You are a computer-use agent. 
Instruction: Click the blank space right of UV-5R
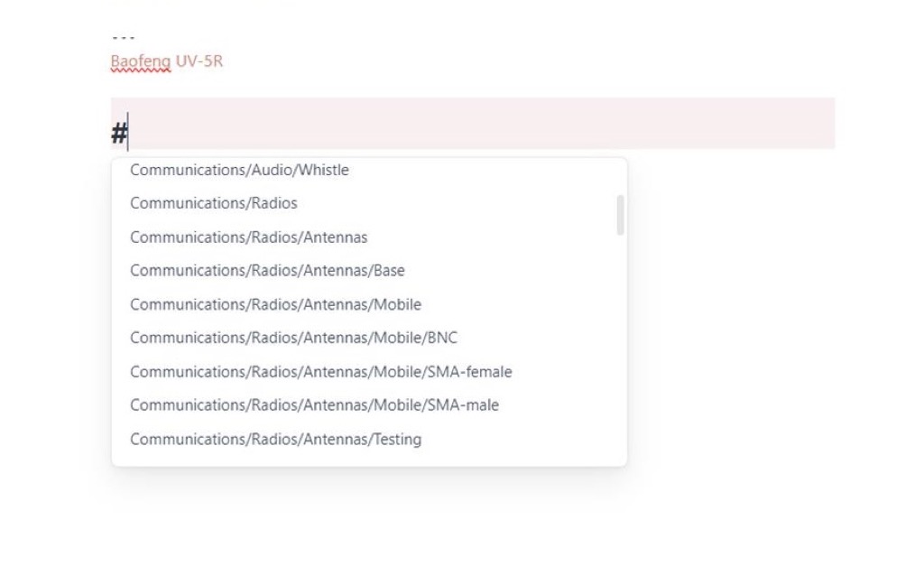point(451,61)
